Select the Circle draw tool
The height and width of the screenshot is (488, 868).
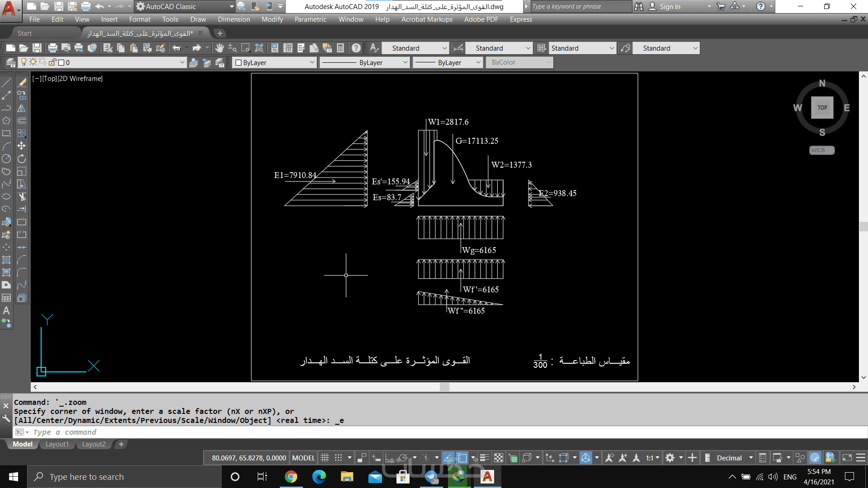coord(6,159)
